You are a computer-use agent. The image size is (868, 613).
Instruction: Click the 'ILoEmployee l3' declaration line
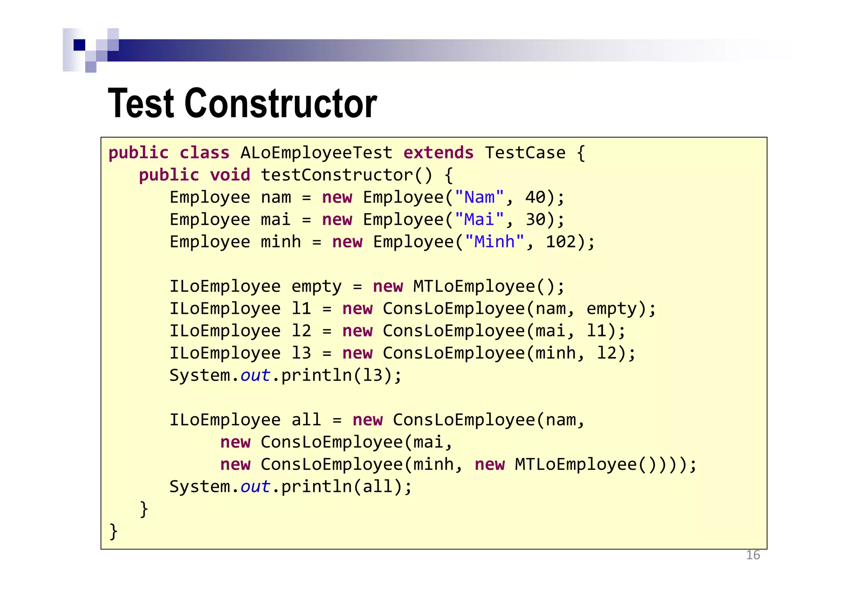pyautogui.click(x=403, y=353)
